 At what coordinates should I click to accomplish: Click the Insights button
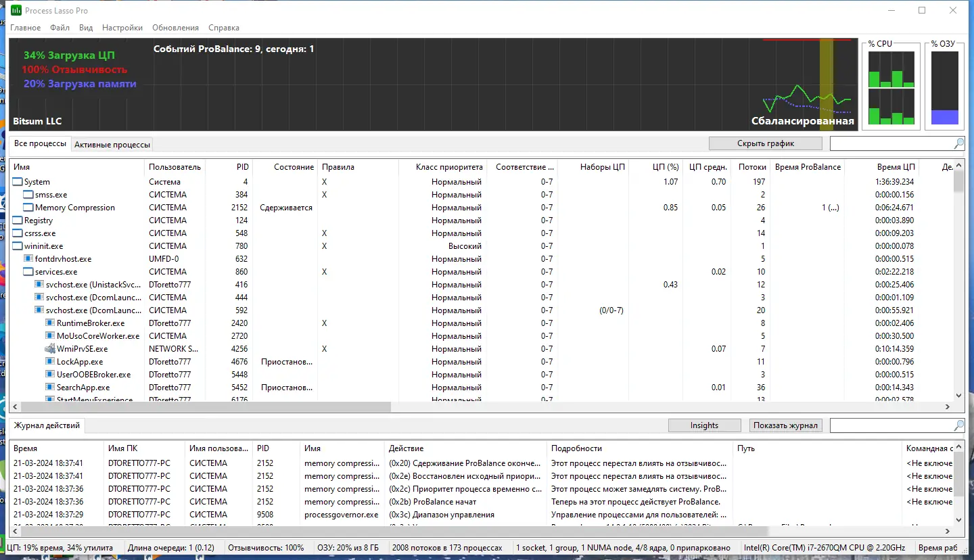click(704, 425)
